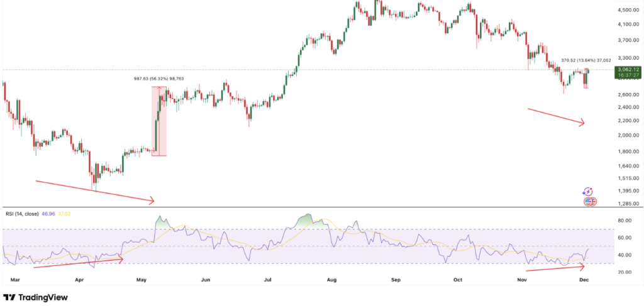Click the tall red measurement box in May

(x=159, y=121)
